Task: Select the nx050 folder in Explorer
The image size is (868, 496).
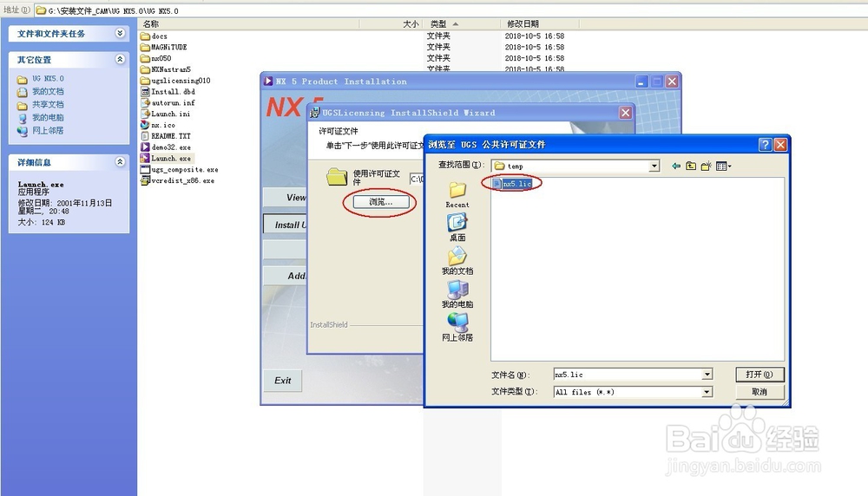Action: click(156, 59)
